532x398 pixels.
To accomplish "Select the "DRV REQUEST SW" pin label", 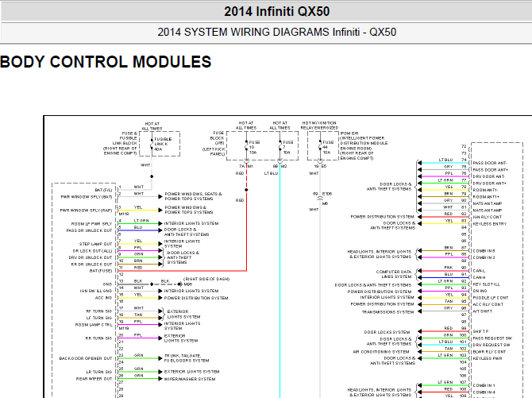I will [492, 345].
